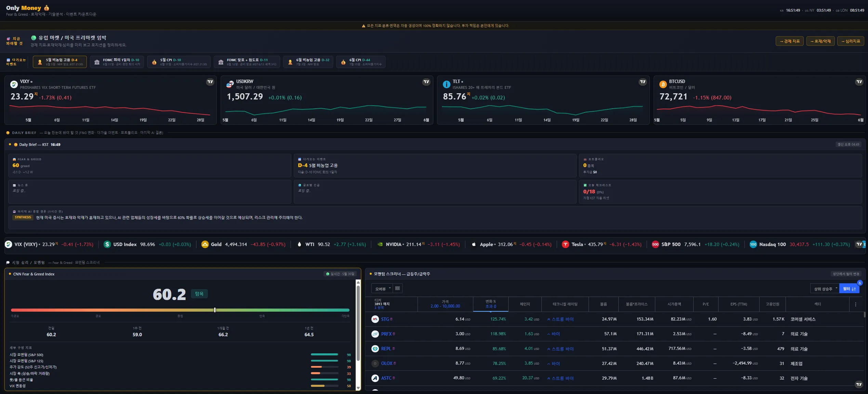Screen dimensions: 868x394
Task: Select the 5월 CPI D-10 event
Action: tap(179, 62)
